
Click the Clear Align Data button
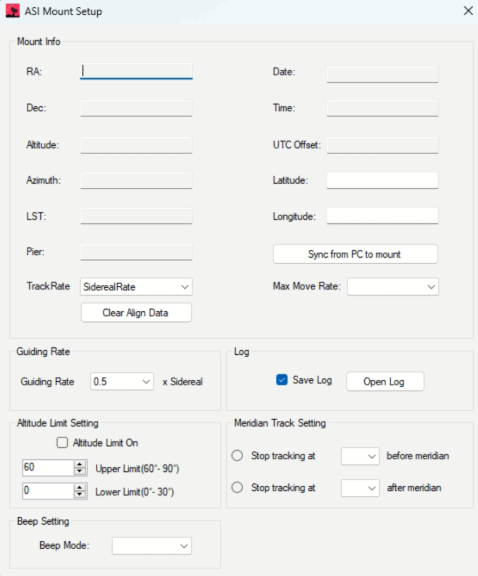click(x=136, y=313)
